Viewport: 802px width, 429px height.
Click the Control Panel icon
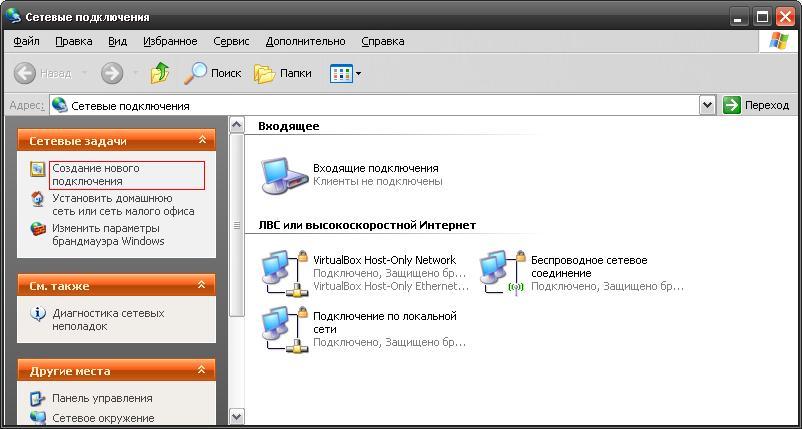coord(38,398)
